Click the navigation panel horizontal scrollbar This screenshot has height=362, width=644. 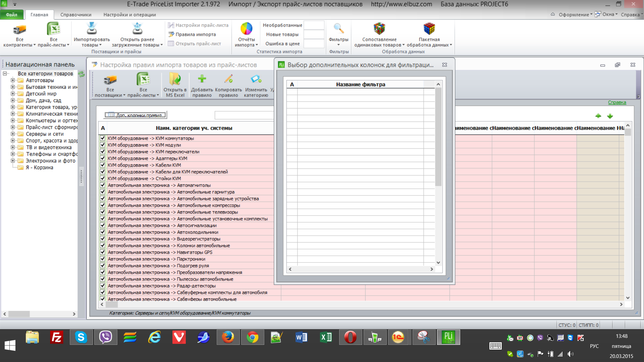pyautogui.click(x=39, y=314)
